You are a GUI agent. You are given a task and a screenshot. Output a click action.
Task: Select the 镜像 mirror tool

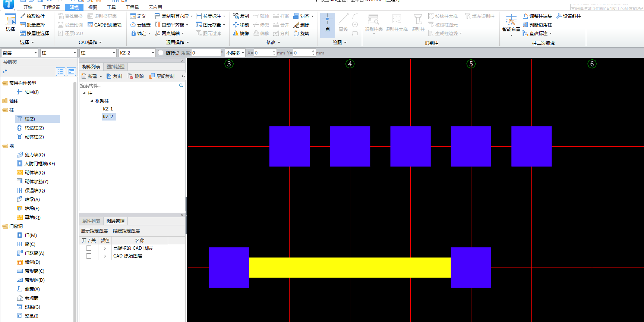click(x=241, y=33)
